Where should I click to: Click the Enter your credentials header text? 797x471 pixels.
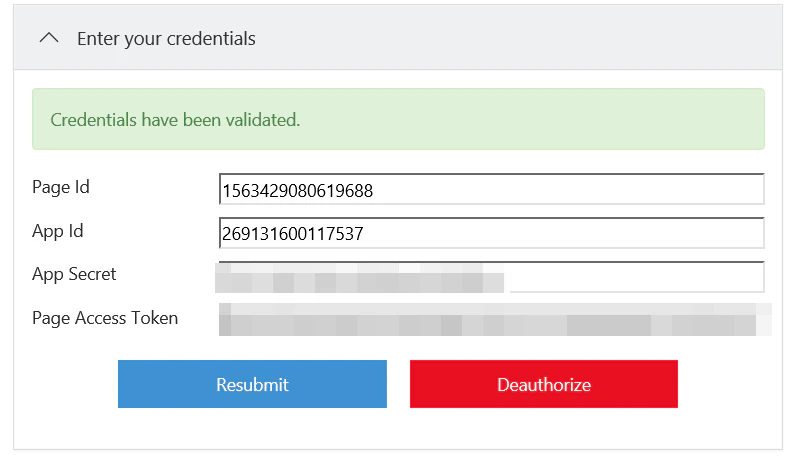pos(166,39)
